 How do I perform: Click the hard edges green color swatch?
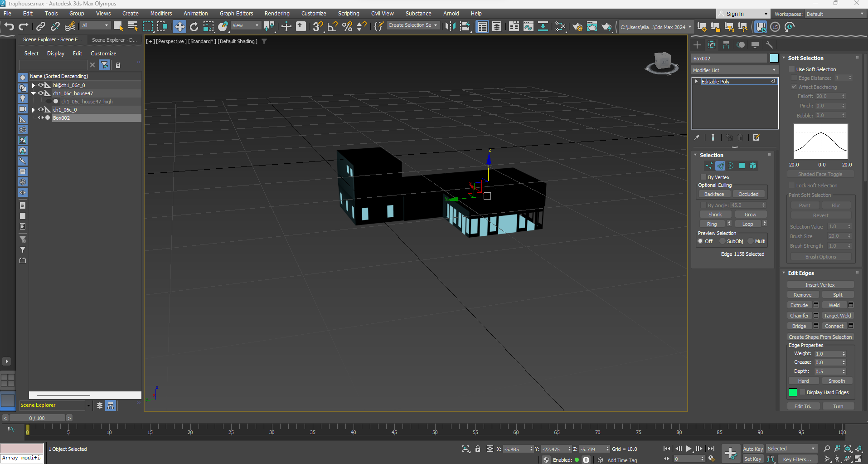pos(793,392)
